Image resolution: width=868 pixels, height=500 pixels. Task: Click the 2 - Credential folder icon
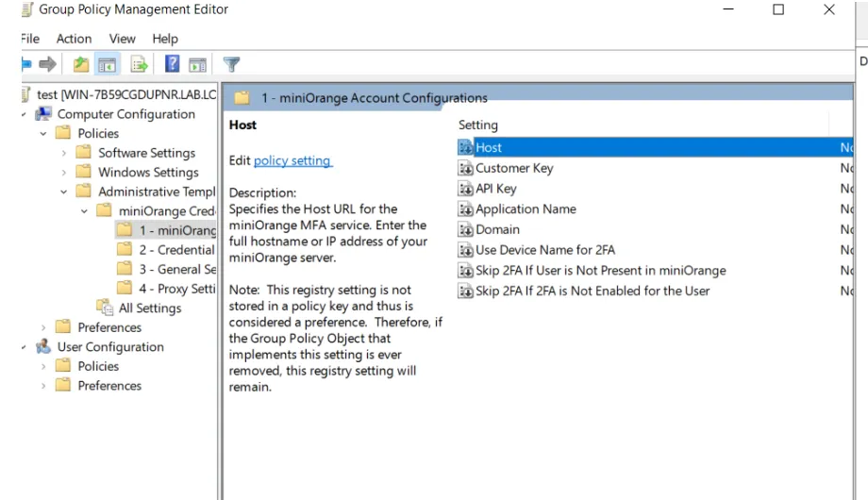click(125, 249)
